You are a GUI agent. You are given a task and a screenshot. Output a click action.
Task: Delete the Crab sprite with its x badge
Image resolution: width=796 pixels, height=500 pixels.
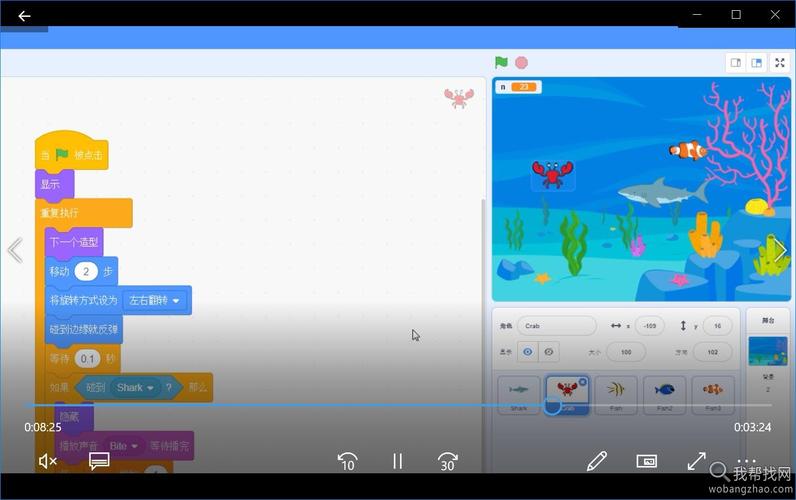pyautogui.click(x=583, y=382)
